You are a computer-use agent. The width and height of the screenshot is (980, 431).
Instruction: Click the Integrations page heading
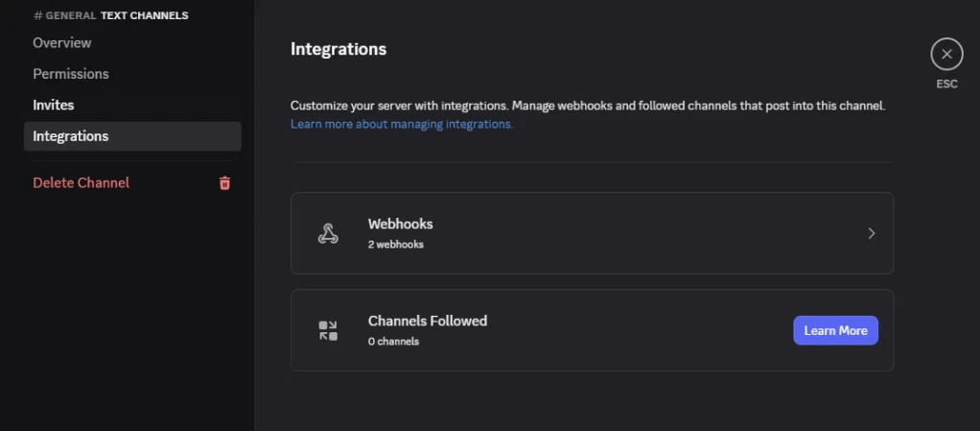[x=338, y=49]
